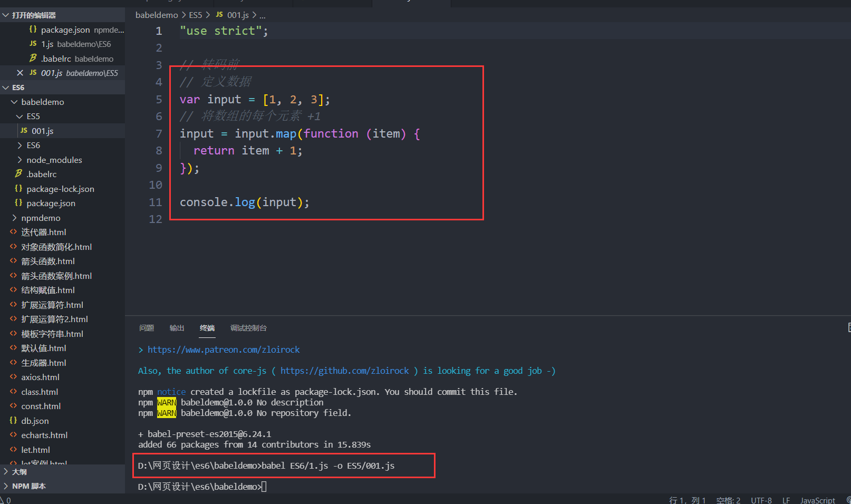Click the JS icon of 1.js entry

33,44
